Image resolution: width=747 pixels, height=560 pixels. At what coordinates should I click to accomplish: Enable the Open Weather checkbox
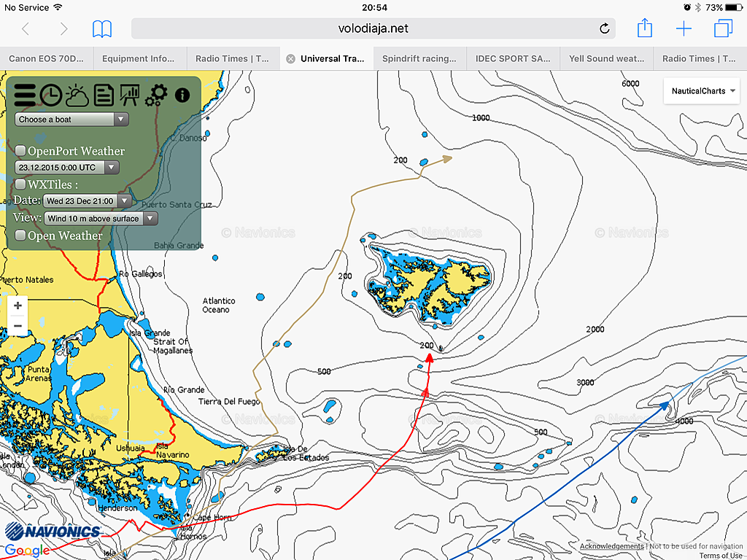(x=20, y=236)
